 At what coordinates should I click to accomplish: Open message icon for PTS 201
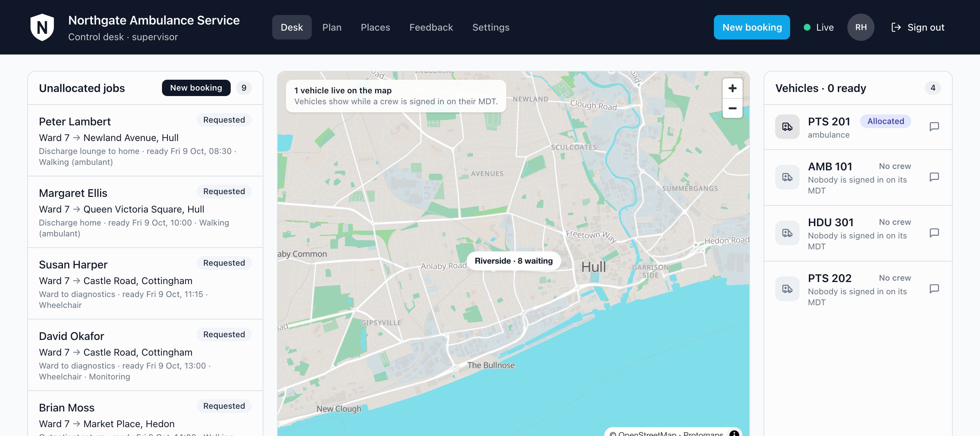[934, 126]
